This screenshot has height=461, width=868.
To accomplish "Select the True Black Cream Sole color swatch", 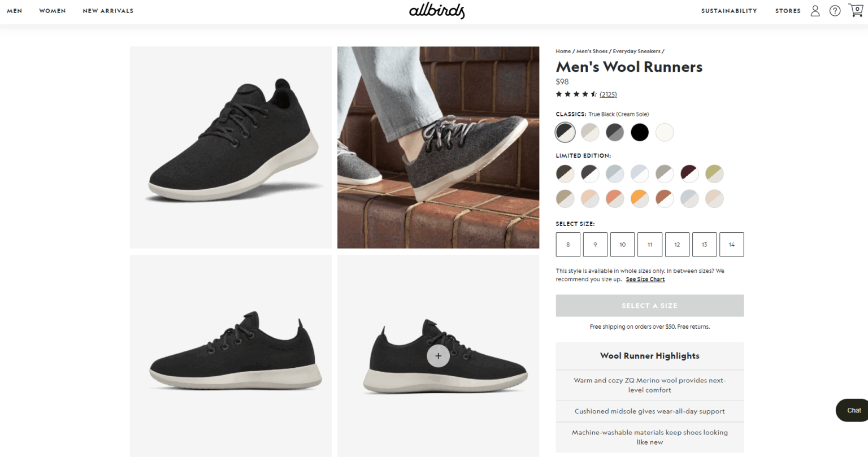I will pyautogui.click(x=565, y=132).
